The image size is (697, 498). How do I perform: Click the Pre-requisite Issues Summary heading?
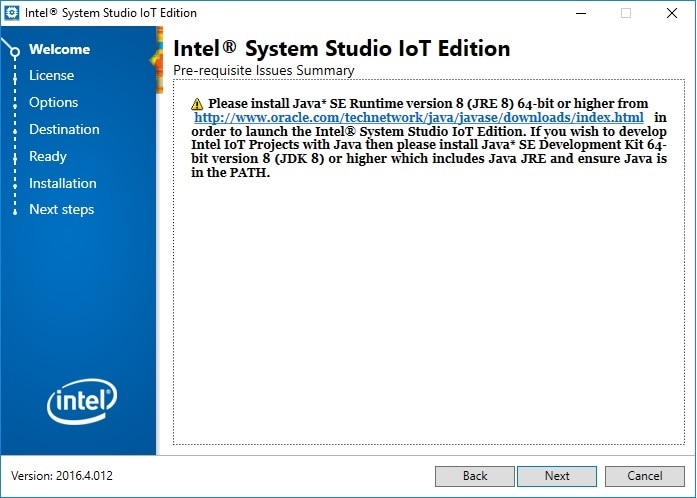pyautogui.click(x=263, y=71)
